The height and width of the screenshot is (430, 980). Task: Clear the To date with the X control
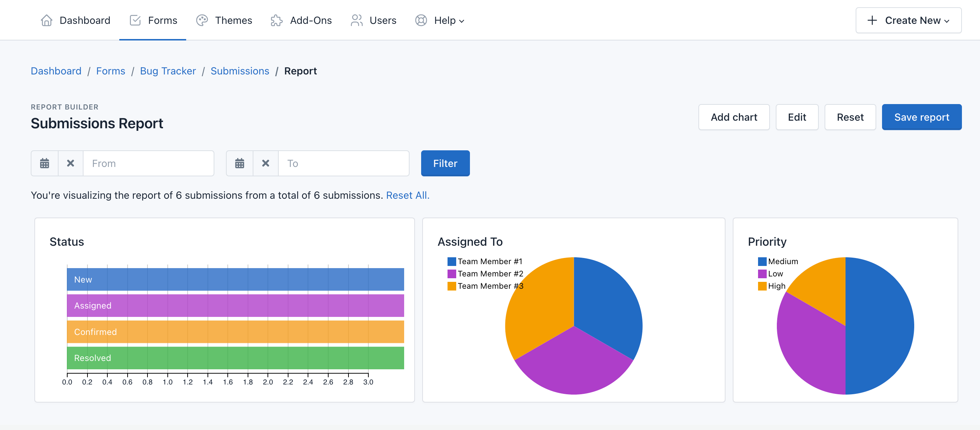point(265,163)
